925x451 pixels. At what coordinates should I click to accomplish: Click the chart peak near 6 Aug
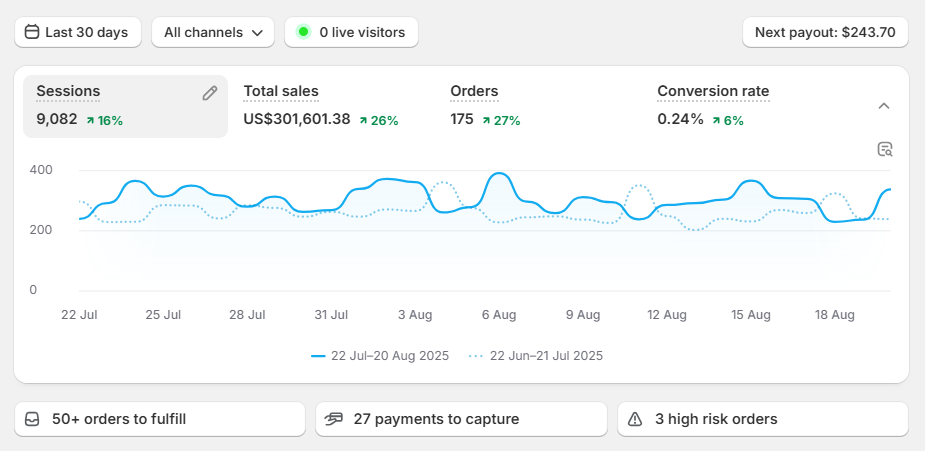(497, 174)
